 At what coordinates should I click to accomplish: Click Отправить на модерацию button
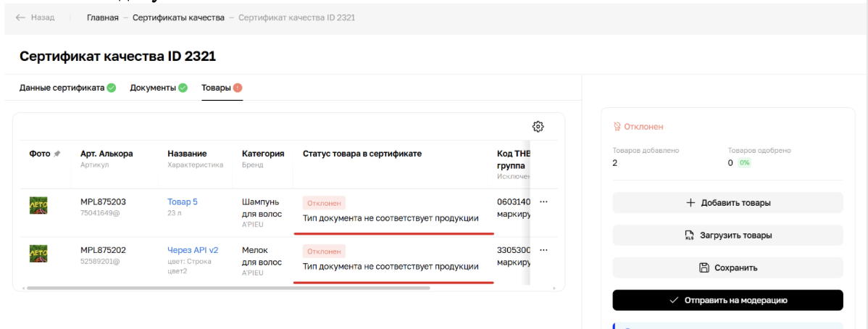pyautogui.click(x=727, y=300)
